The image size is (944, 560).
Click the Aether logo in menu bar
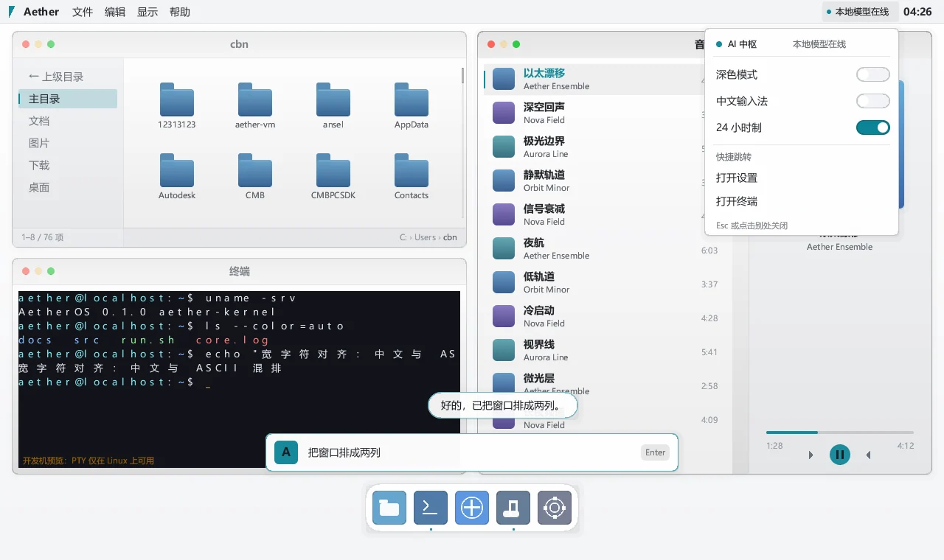pyautogui.click(x=12, y=12)
